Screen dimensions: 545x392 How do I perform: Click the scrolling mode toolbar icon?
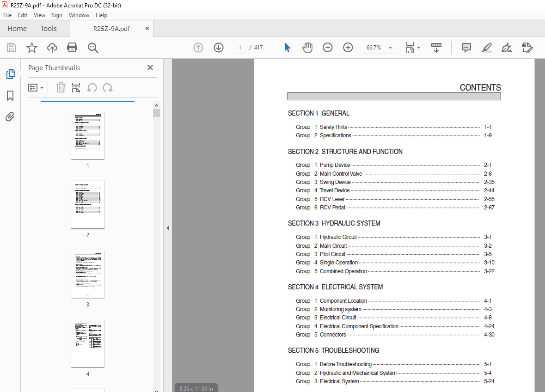[436, 48]
